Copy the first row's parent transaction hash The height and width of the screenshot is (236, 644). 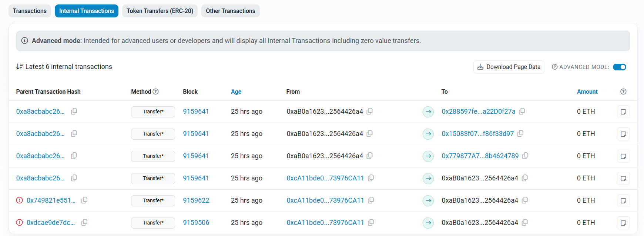click(x=74, y=111)
